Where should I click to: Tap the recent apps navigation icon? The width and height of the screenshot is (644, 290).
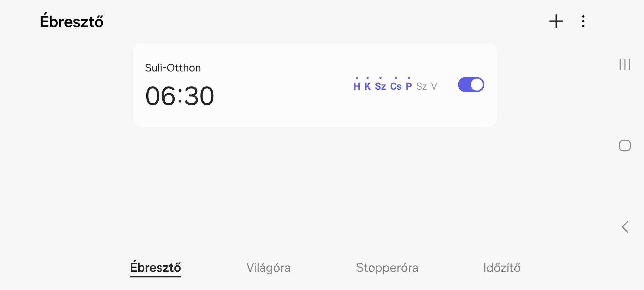coord(625,65)
